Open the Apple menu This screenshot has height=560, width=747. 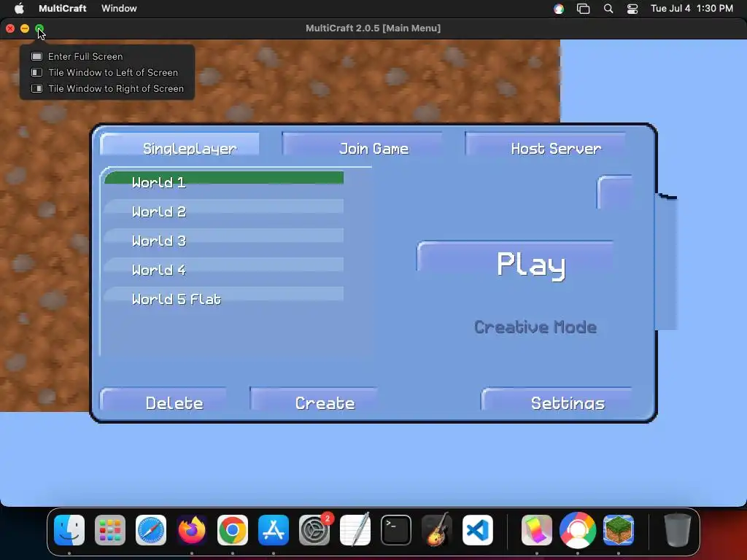click(19, 9)
